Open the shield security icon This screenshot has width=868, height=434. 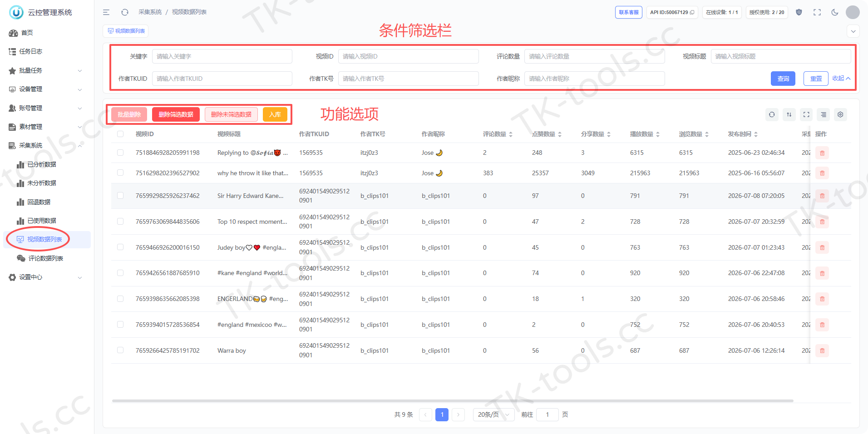[x=799, y=12]
